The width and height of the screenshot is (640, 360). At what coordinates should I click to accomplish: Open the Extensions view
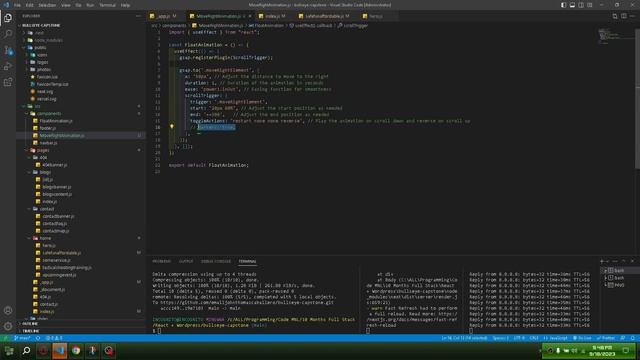[x=8, y=82]
